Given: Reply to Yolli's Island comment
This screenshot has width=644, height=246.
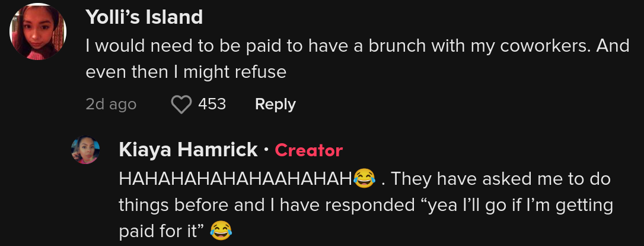Looking at the screenshot, I should pyautogui.click(x=275, y=104).
